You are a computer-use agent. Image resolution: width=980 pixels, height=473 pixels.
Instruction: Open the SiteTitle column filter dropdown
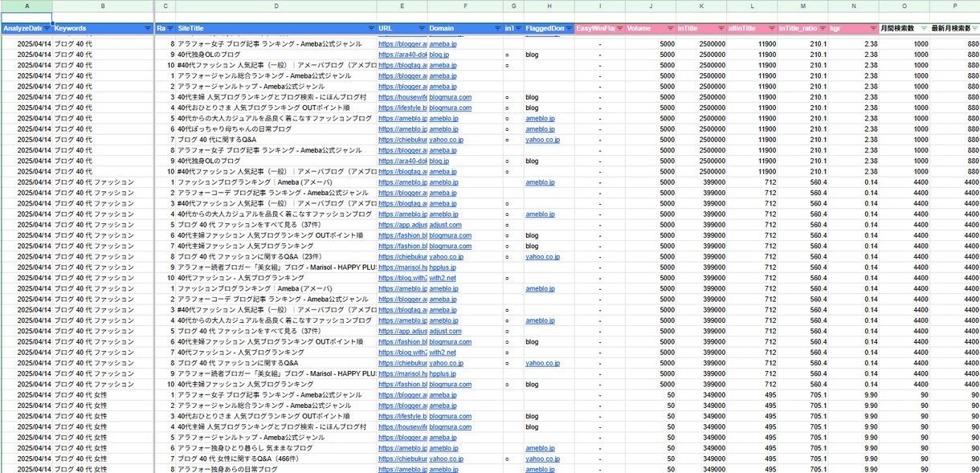(x=370, y=28)
